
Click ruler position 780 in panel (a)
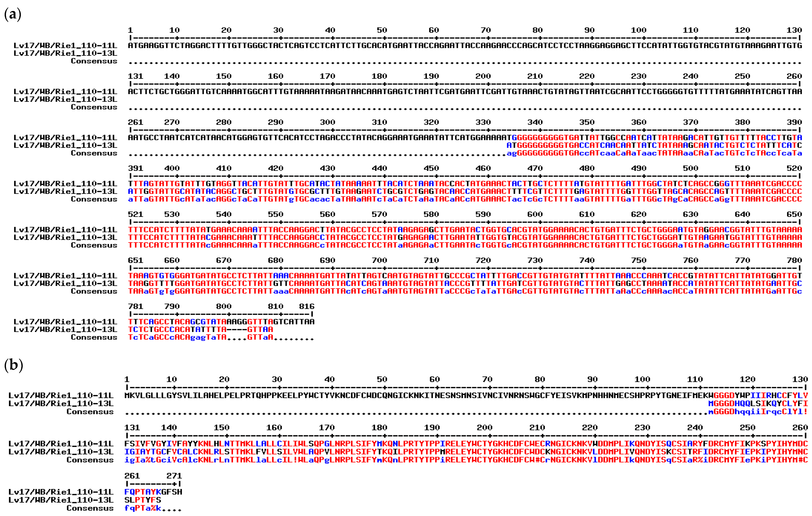point(794,260)
